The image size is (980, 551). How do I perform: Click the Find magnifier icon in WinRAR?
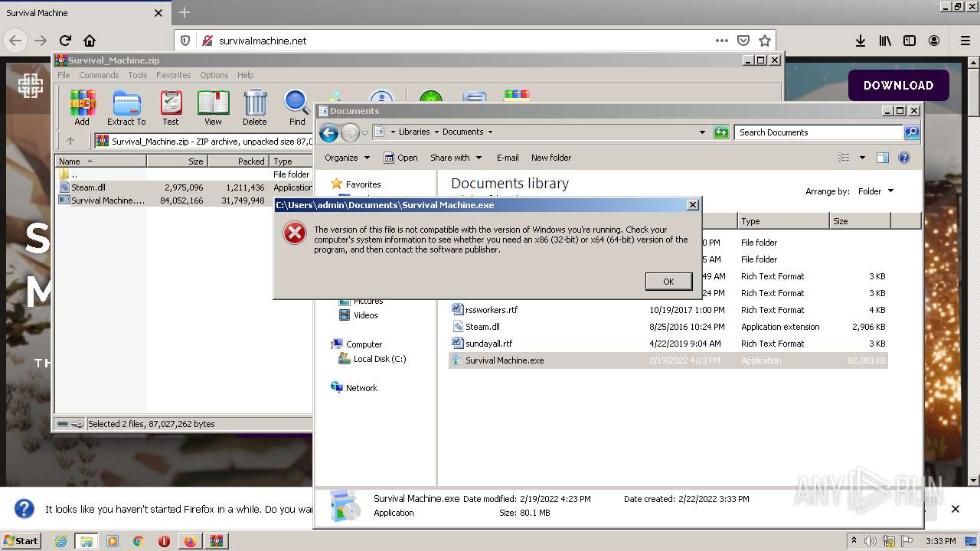coord(297,107)
